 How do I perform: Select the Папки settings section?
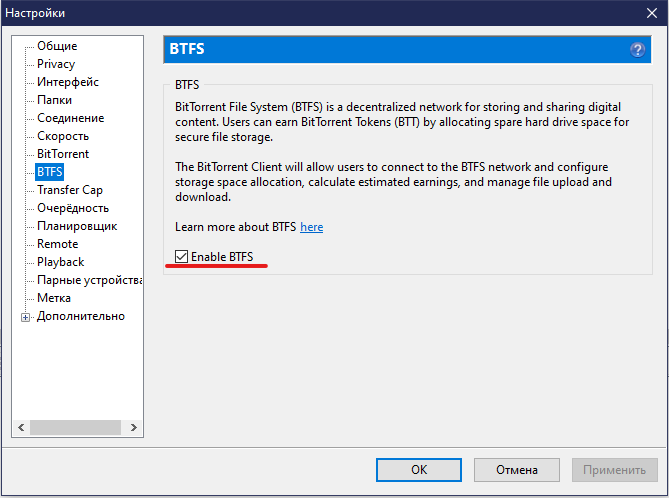(54, 100)
